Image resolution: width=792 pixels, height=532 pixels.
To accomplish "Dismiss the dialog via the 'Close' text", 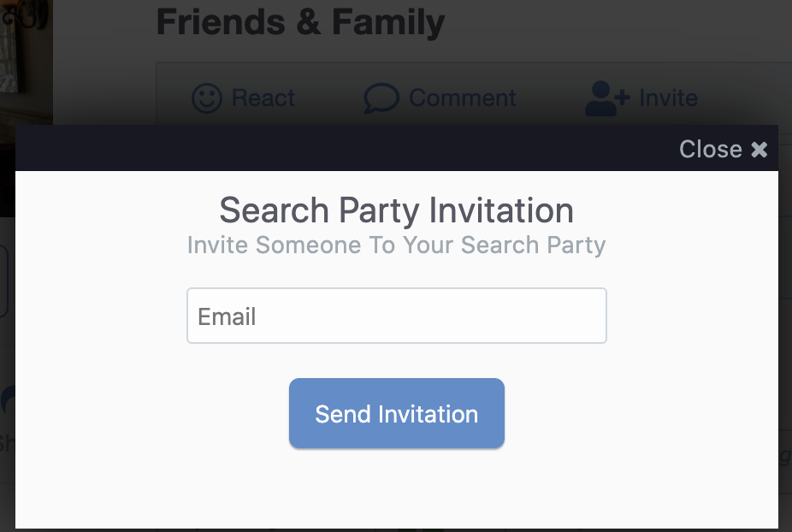I will pos(710,150).
